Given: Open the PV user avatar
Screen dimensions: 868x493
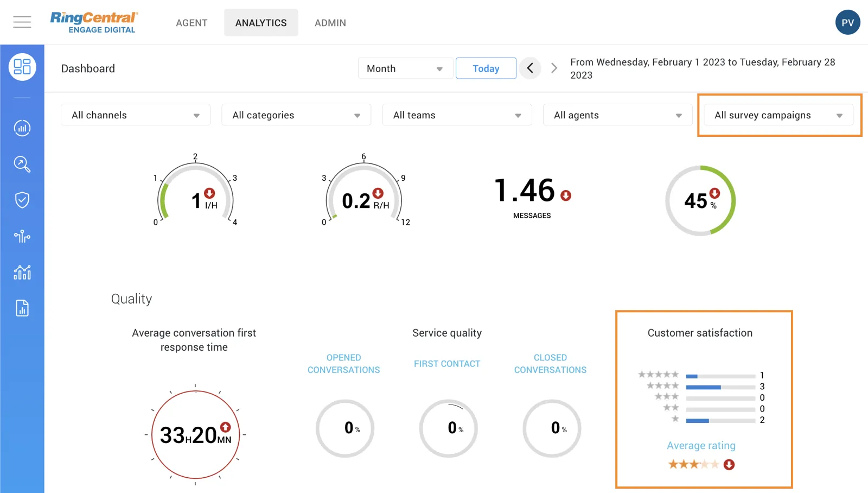Looking at the screenshot, I should pyautogui.click(x=847, y=22).
